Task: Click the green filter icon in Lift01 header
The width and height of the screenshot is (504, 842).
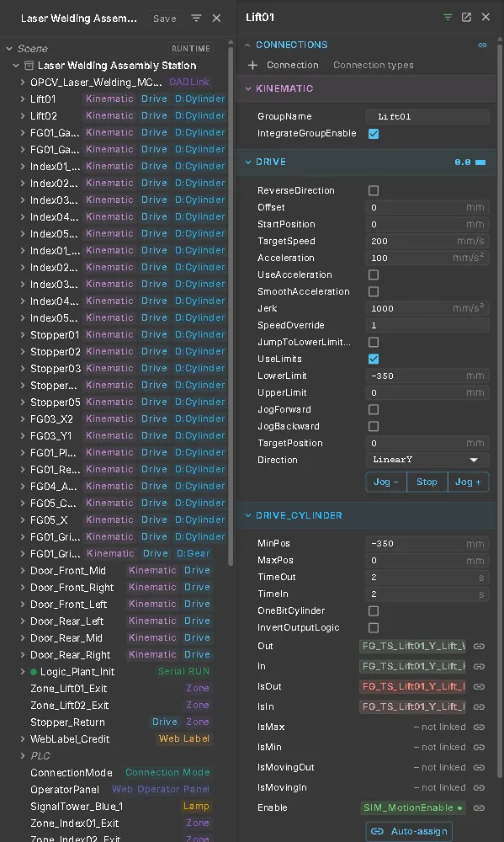Action: (448, 17)
